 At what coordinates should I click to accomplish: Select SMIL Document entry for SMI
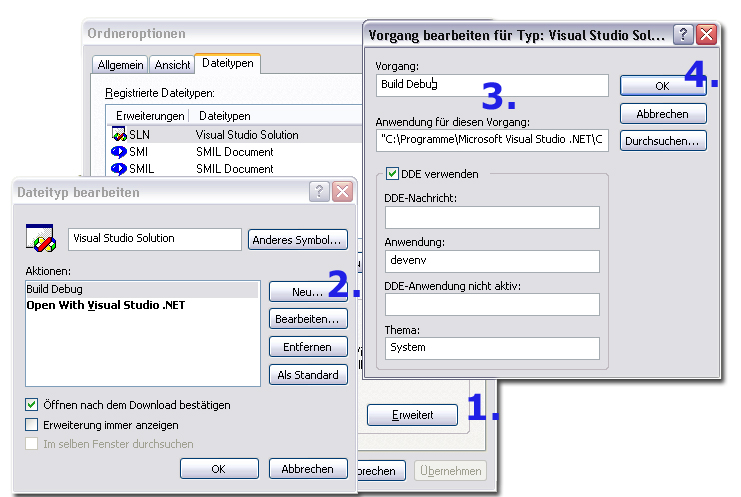(x=234, y=152)
